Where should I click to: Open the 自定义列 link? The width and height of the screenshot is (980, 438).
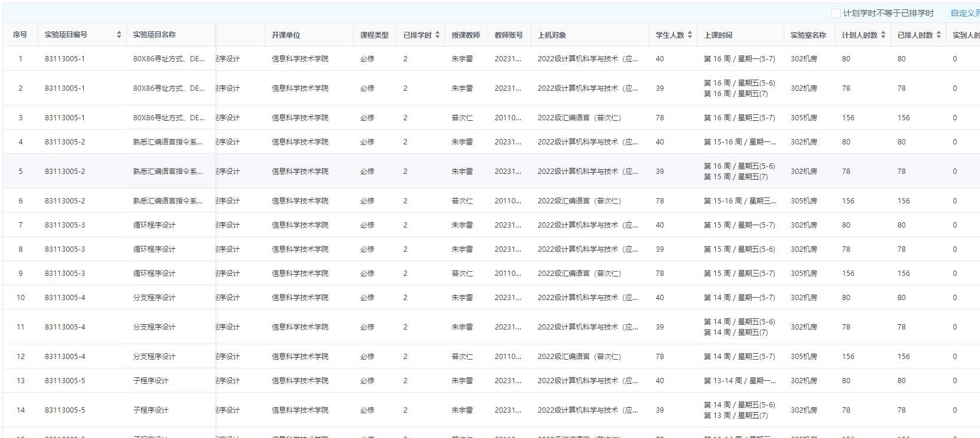[965, 13]
